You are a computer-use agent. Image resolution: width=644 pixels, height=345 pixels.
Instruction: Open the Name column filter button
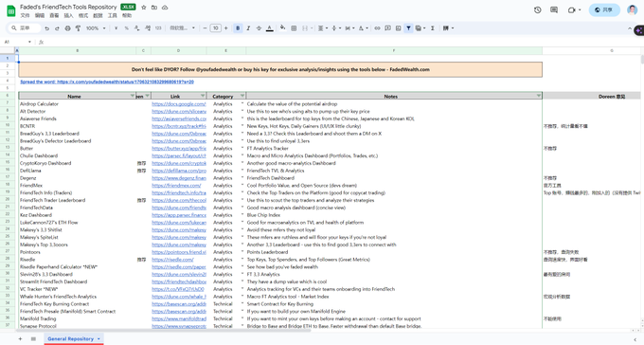pyautogui.click(x=133, y=96)
